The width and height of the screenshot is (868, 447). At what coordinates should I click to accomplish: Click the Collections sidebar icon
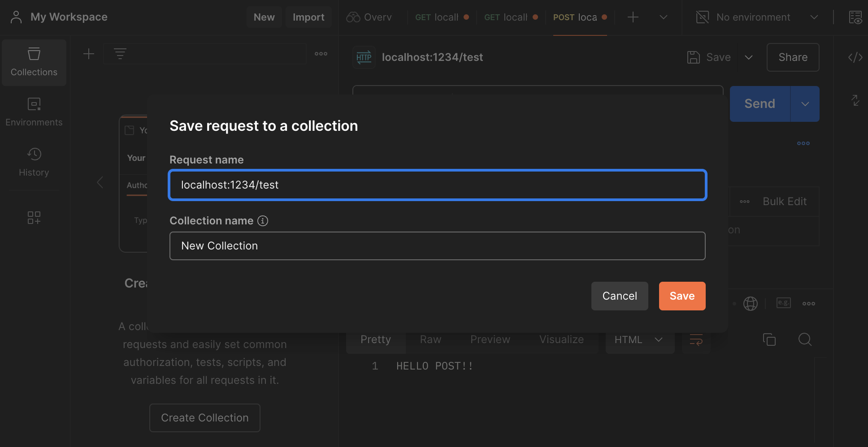[x=34, y=62]
